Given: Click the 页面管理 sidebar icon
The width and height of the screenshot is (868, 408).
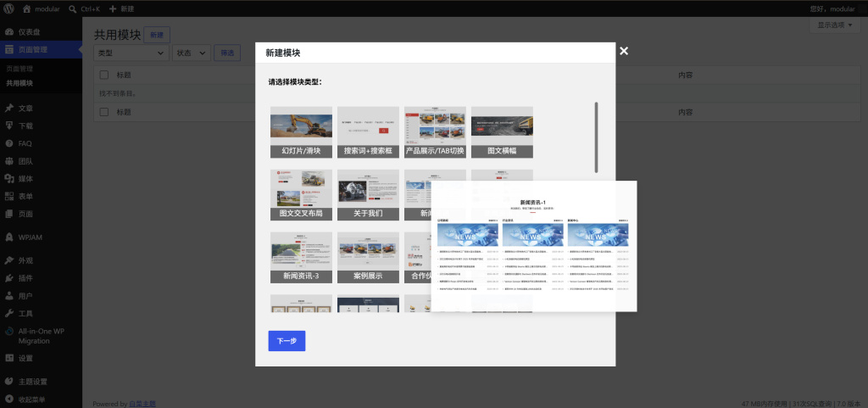Looking at the screenshot, I should [9, 49].
